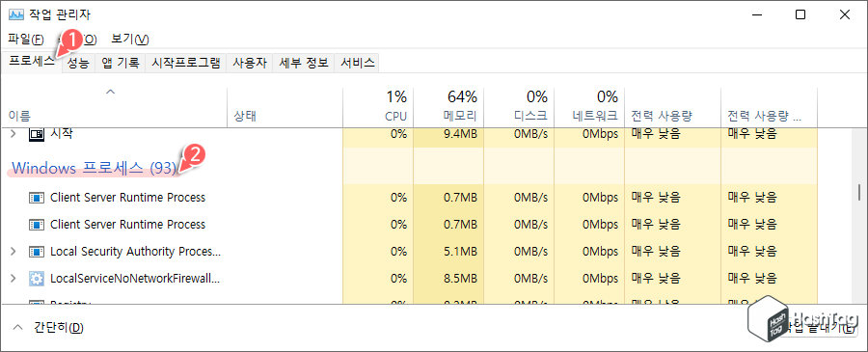Click the LocalServiceNoNetworkFirewall gear icon
The height and width of the screenshot is (352, 868).
[x=36, y=279]
